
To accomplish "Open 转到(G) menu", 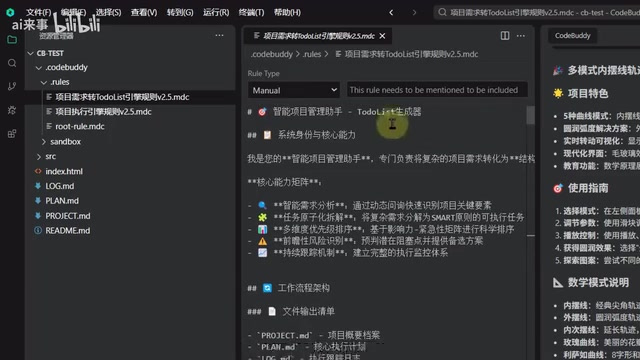I will [x=180, y=13].
